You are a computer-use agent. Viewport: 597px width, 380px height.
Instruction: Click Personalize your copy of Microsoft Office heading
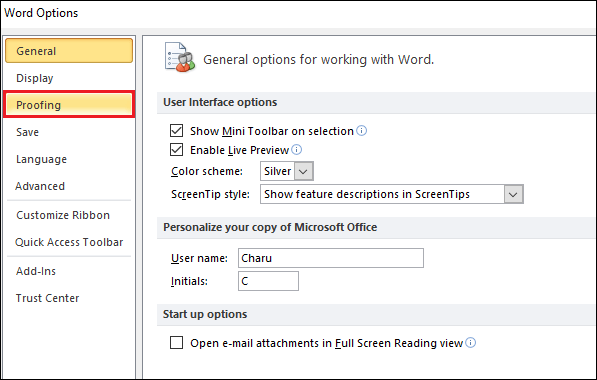click(270, 227)
